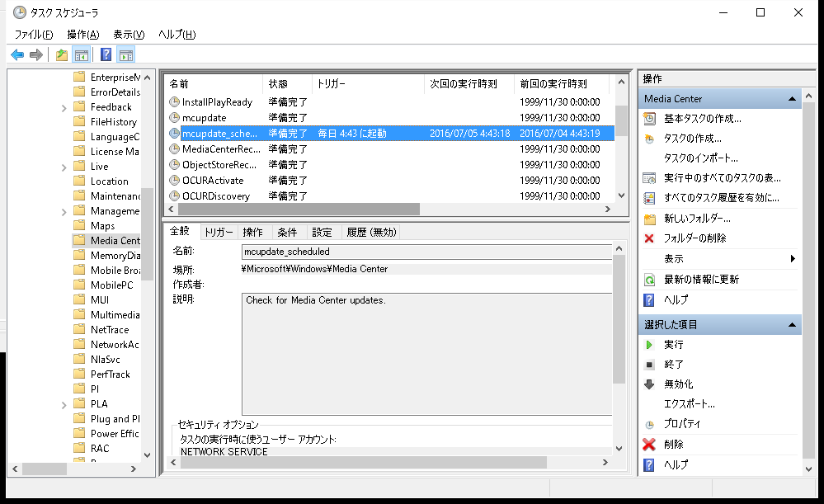The image size is (824, 504).
Task: Expand the Live folder in the left tree
Action: (x=63, y=166)
